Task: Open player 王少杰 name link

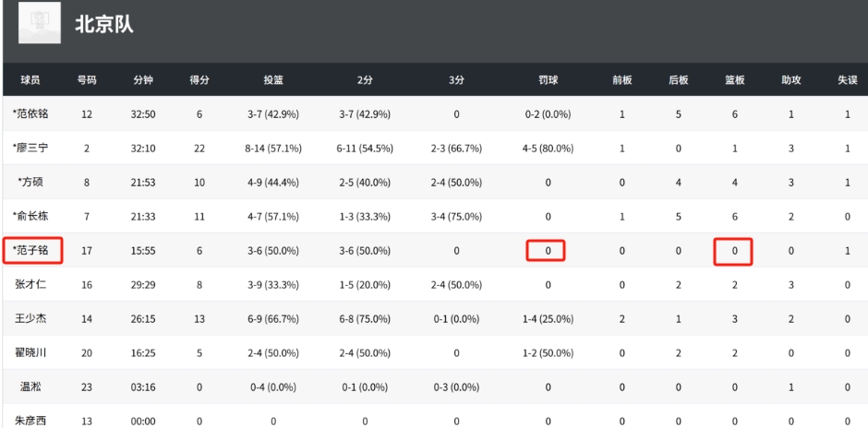Action: 30,318
